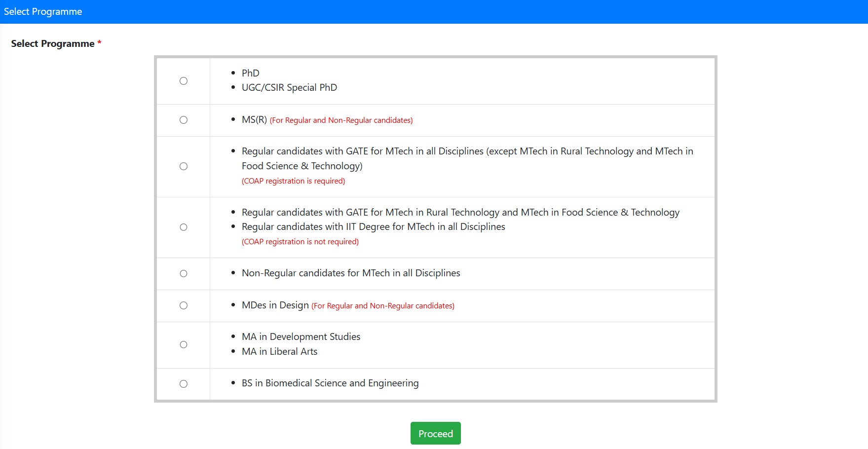
Task: Click 'Regular candidates with IIT Degree' text
Action: 373,227
